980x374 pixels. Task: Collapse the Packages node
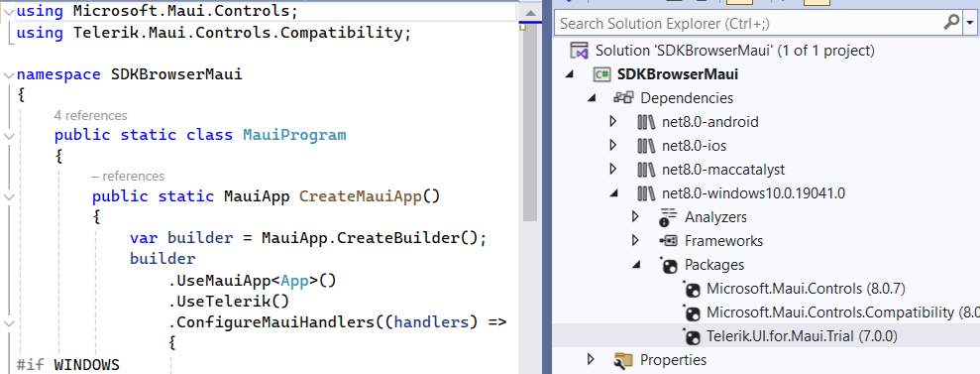pyautogui.click(x=635, y=265)
